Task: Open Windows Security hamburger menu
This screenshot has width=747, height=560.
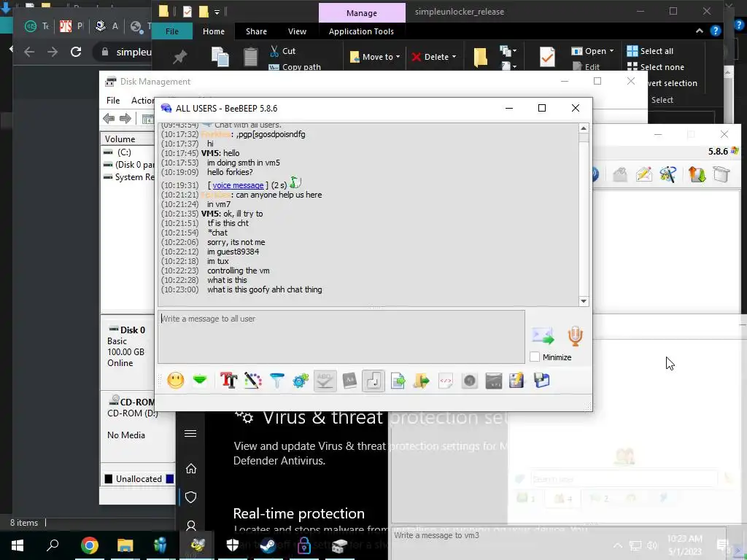Action: coord(190,433)
